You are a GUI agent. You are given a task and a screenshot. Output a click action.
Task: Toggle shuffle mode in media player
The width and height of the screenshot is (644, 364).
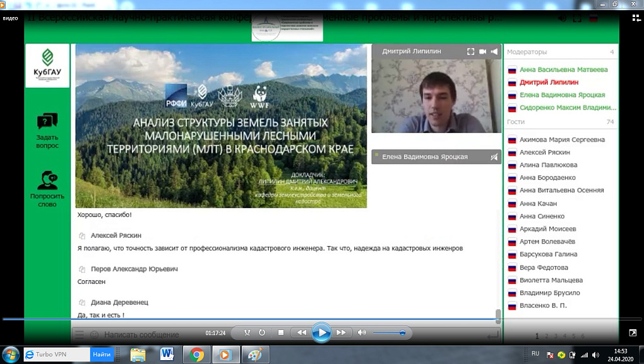(x=247, y=332)
